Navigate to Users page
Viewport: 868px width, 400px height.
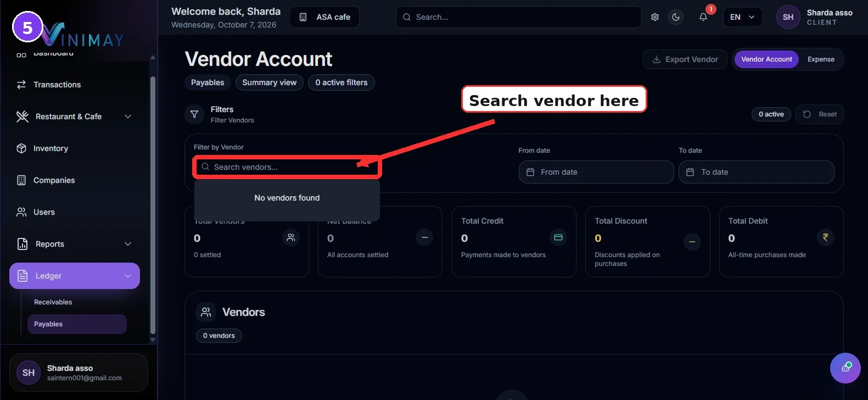click(75, 212)
